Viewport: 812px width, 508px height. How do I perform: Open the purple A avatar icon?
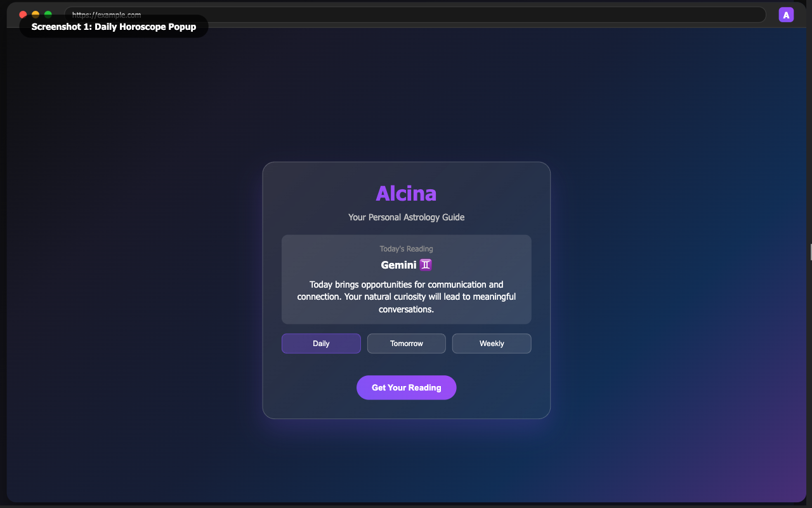click(786, 14)
